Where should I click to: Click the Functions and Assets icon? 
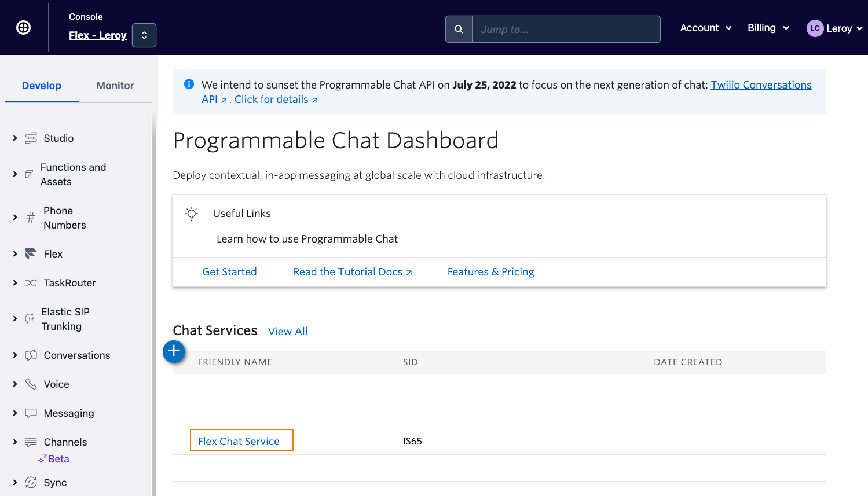[29, 174]
